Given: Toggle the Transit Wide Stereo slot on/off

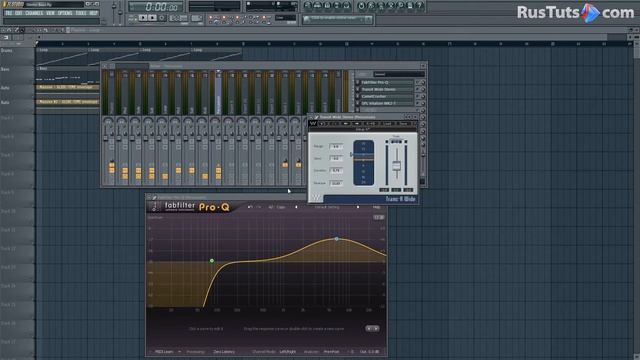Looking at the screenshot, I should [x=358, y=89].
